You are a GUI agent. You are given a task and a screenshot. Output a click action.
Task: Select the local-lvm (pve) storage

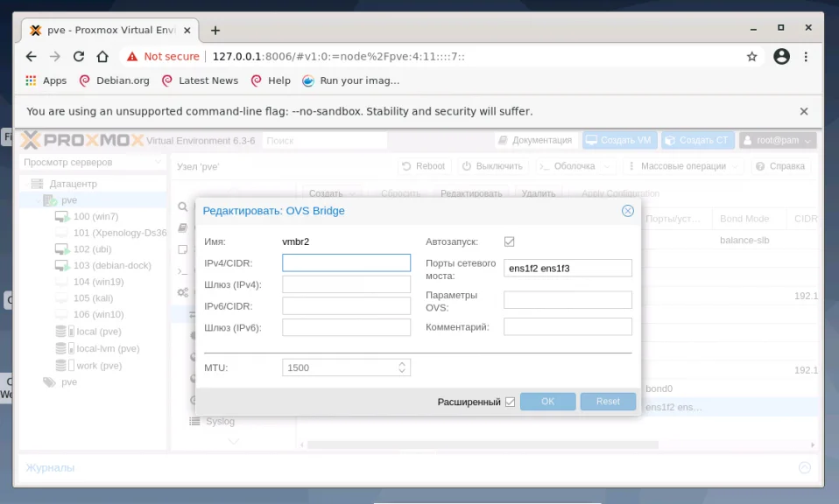108,348
